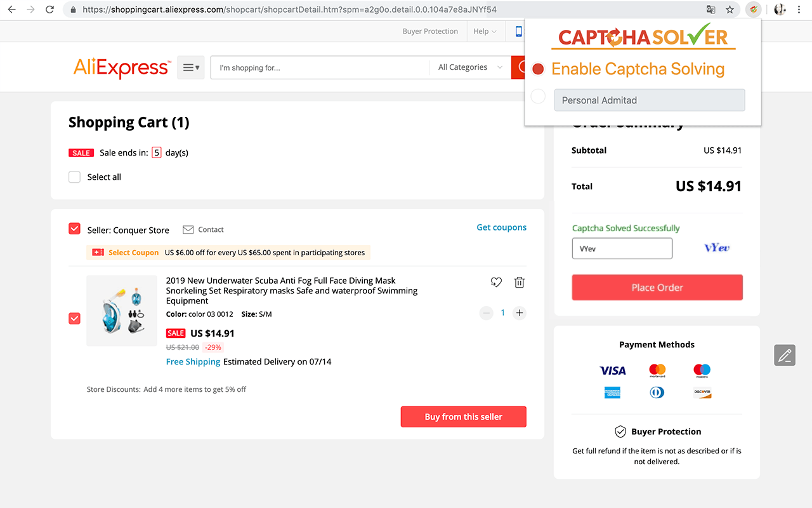The image size is (812, 508).
Task: Click the Personal Admitad text field
Action: tap(650, 100)
